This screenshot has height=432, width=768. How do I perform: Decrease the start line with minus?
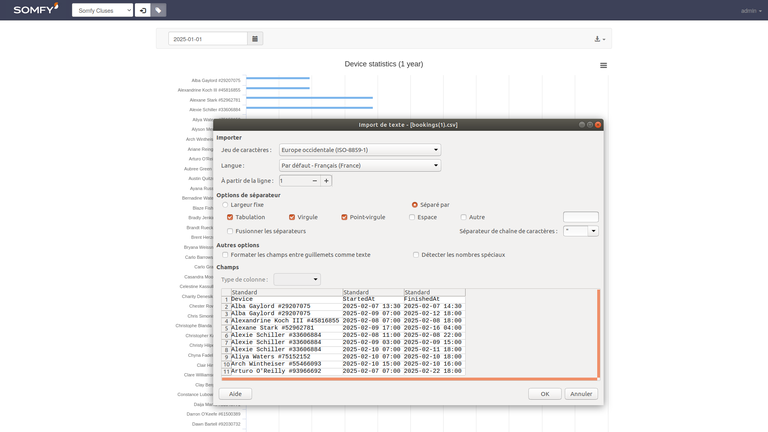pos(314,181)
